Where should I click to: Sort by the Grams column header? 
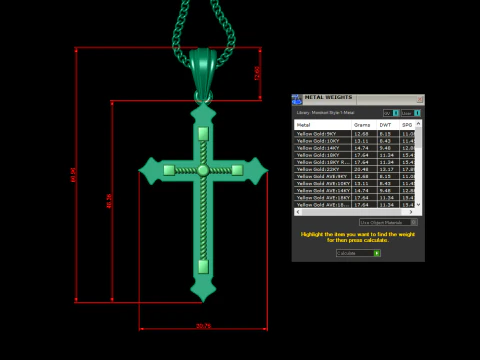point(364,125)
